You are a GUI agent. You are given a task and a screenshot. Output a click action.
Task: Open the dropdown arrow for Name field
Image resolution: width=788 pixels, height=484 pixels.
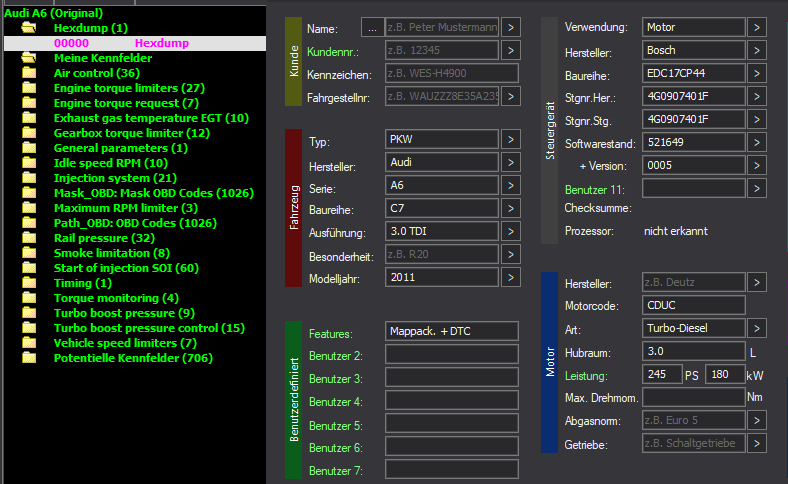pos(511,27)
